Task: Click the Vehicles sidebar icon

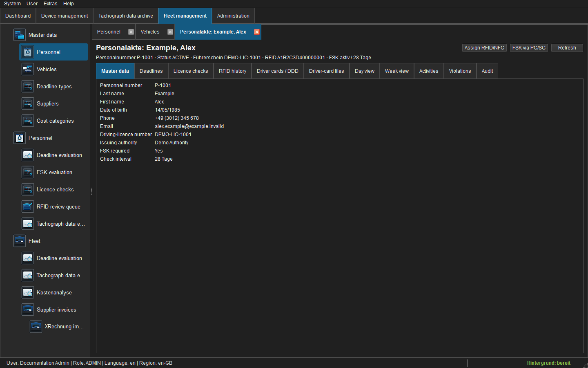Action: tap(28, 69)
